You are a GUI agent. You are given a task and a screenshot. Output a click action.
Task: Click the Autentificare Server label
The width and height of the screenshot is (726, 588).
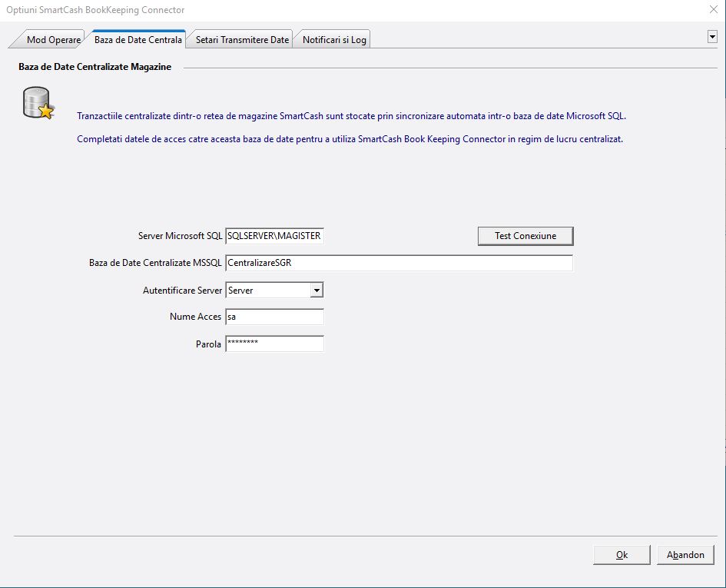point(182,291)
